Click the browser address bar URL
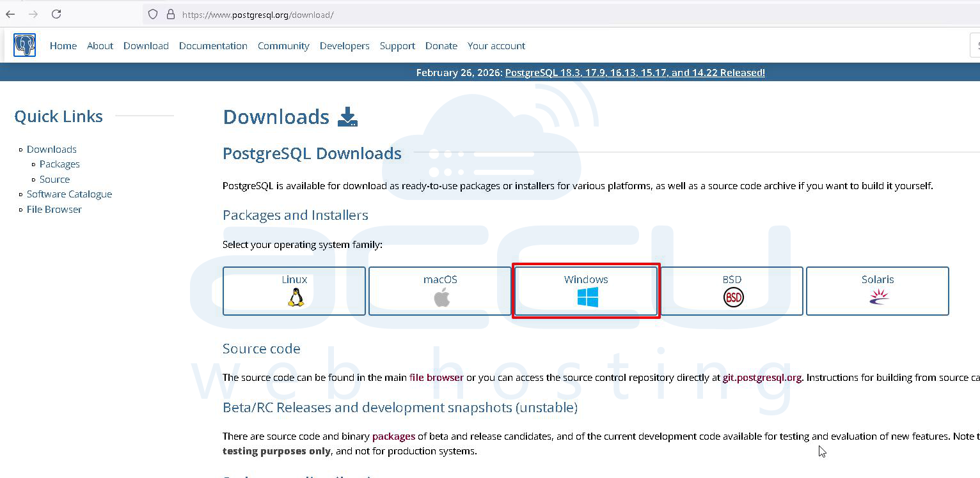This screenshot has height=478, width=980. tap(258, 15)
